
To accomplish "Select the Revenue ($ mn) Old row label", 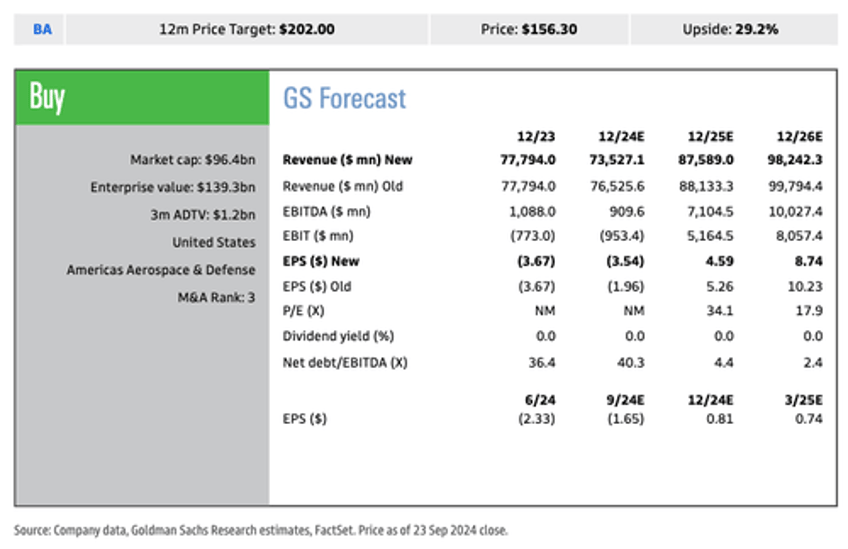I will 343,187.
